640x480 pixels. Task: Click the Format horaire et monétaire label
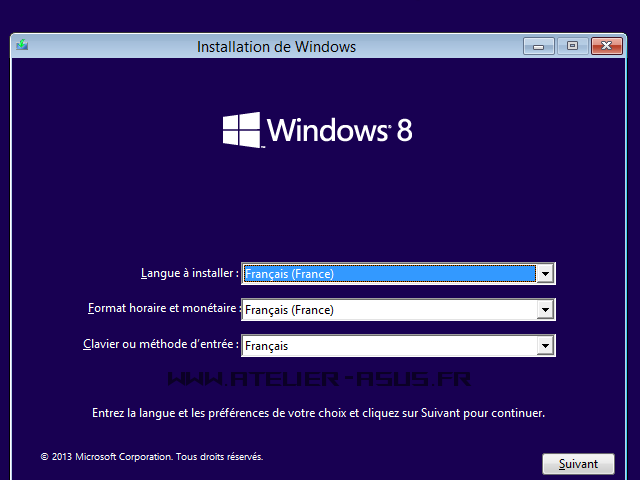tap(163, 308)
